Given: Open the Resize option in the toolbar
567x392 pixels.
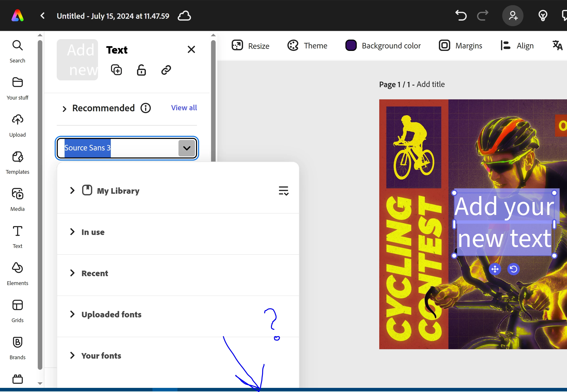Looking at the screenshot, I should point(250,46).
